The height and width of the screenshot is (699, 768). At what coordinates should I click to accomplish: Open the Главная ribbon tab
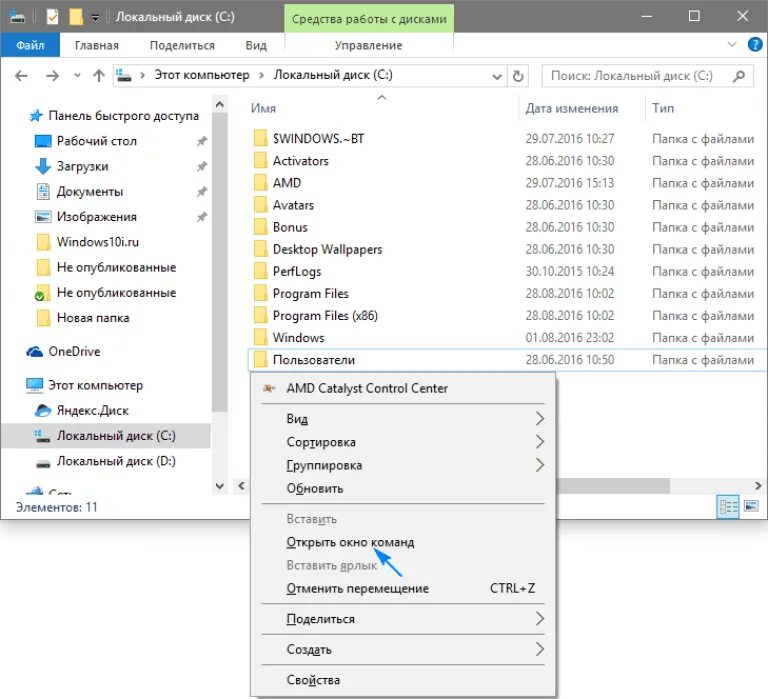(x=96, y=45)
